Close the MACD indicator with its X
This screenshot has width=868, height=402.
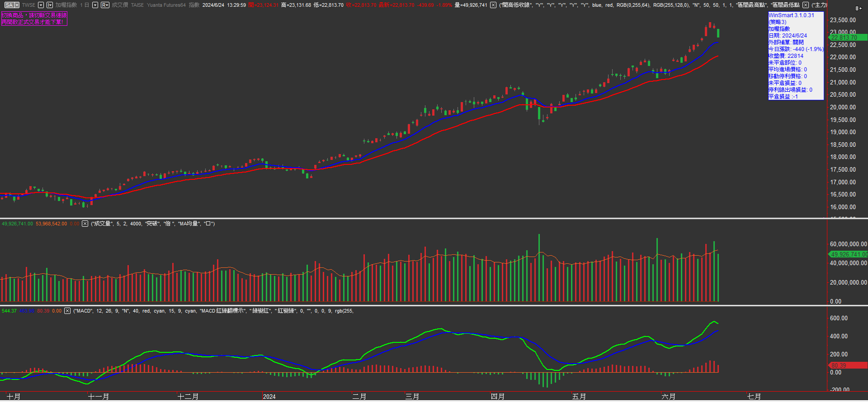click(67, 311)
